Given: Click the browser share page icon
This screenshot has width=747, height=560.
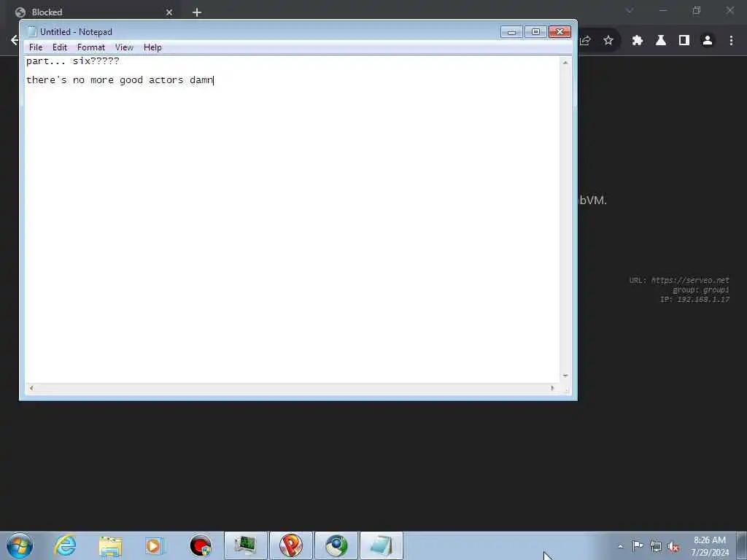Looking at the screenshot, I should click(585, 41).
